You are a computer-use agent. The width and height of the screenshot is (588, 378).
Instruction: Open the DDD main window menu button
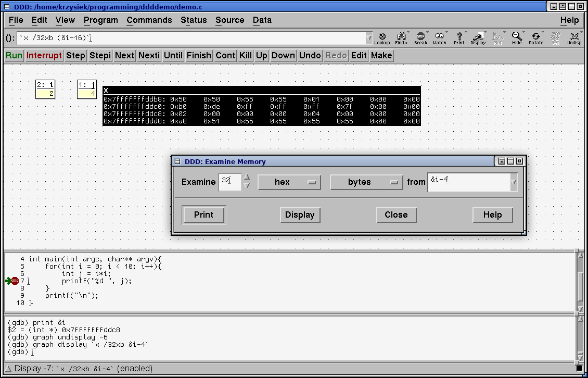(7, 6)
